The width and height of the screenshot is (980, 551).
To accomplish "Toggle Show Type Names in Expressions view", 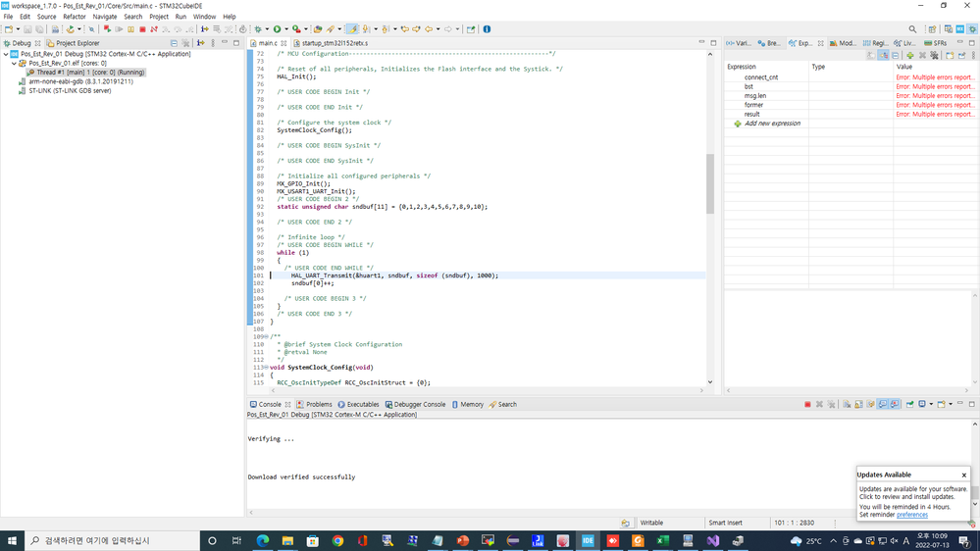I will [872, 55].
